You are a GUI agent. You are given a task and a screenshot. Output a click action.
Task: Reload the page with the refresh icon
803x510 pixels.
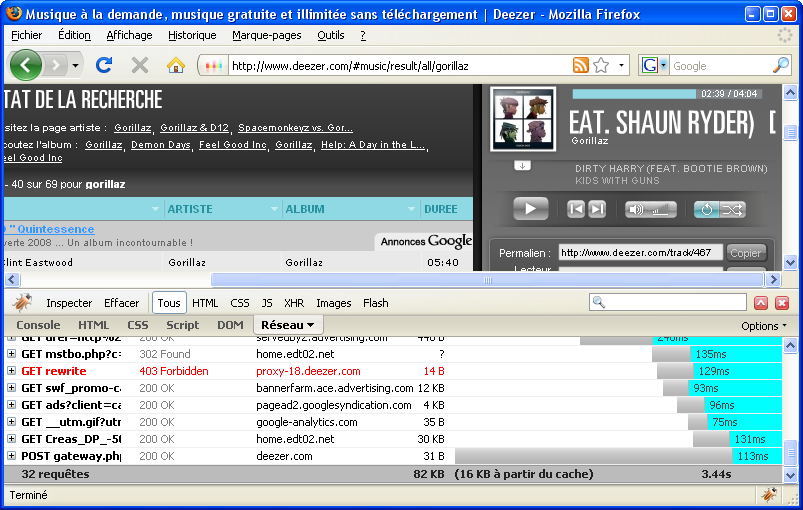coord(104,65)
